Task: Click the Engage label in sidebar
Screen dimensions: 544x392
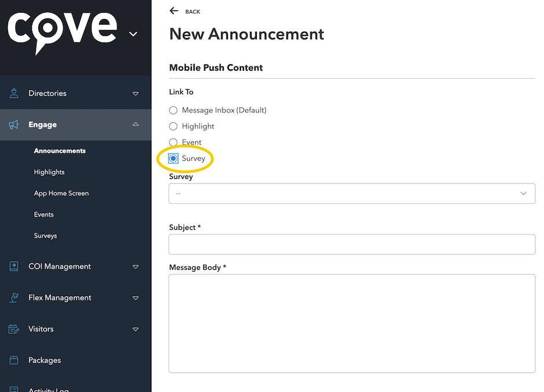Action: pos(43,124)
